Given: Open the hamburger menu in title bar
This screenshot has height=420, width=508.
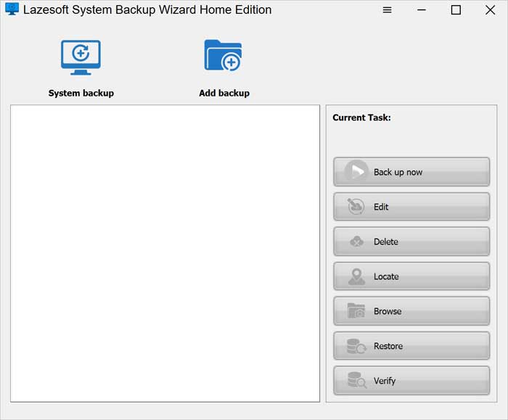Looking at the screenshot, I should click(x=387, y=10).
